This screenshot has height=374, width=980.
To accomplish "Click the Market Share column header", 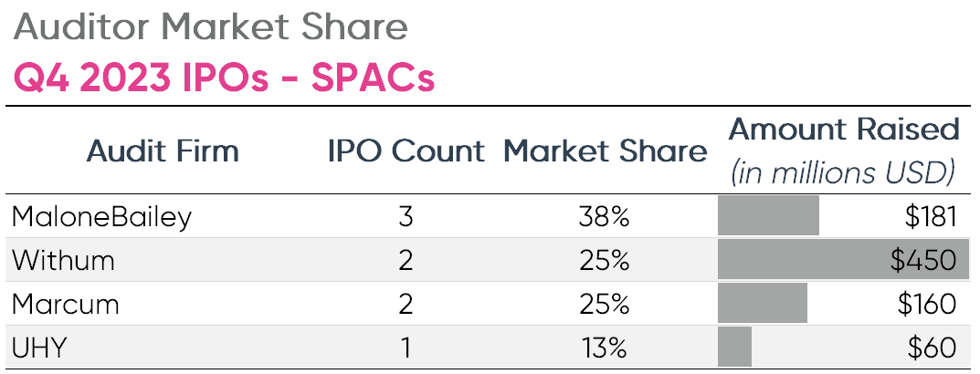I will coord(605,151).
